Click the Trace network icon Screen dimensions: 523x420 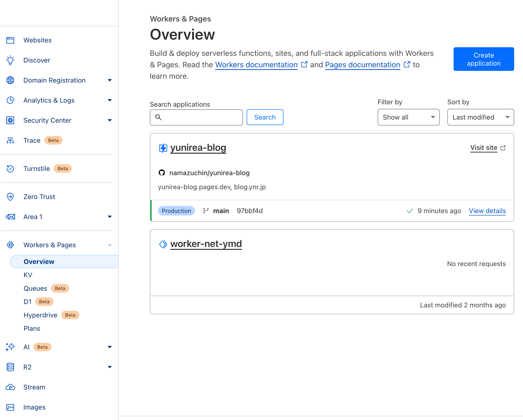[10, 141]
